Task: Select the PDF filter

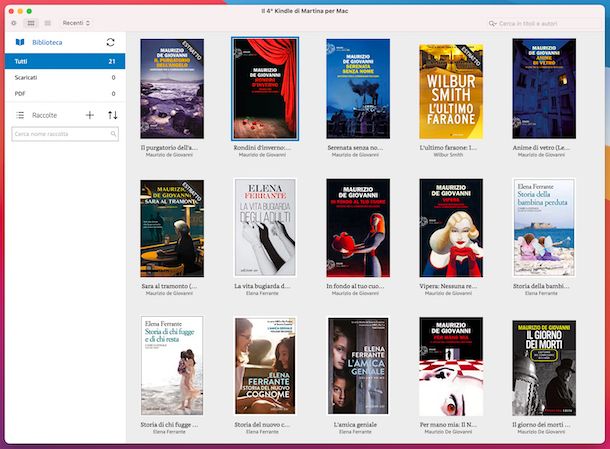Action: 65,93
